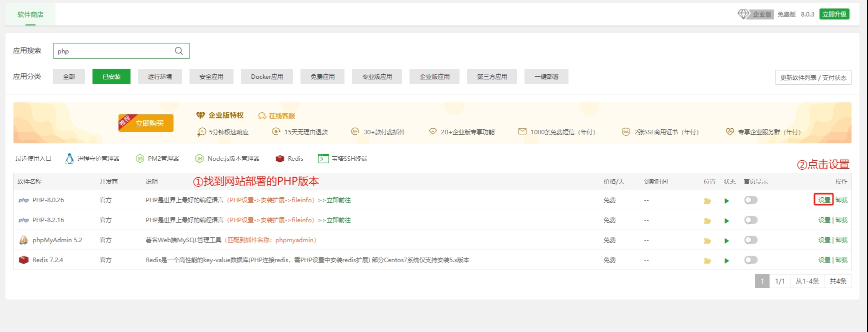Toggle homepage display for PHP-8.0.26
The image size is (868, 332).
[750, 200]
